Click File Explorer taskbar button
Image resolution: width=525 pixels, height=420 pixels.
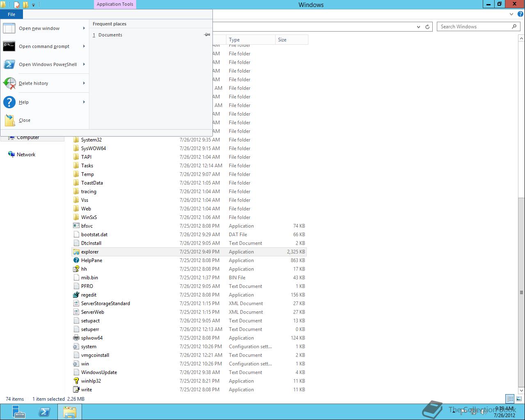70,412
